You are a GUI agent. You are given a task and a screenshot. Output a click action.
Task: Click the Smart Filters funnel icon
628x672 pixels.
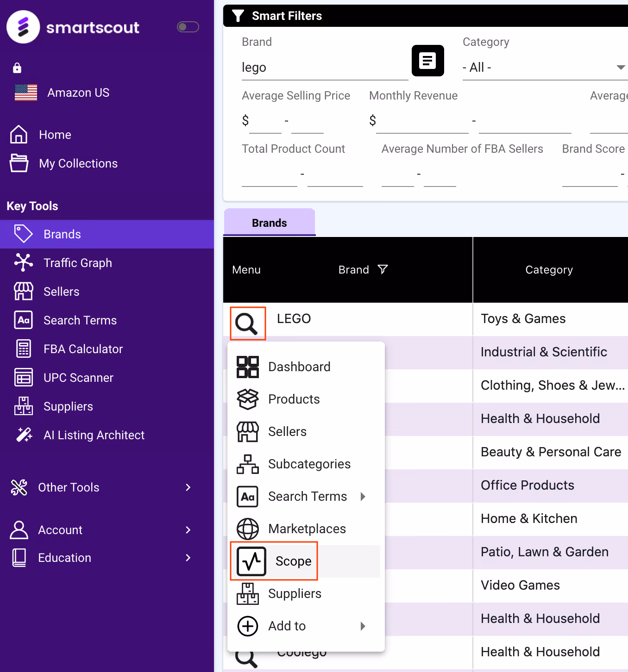[238, 16]
